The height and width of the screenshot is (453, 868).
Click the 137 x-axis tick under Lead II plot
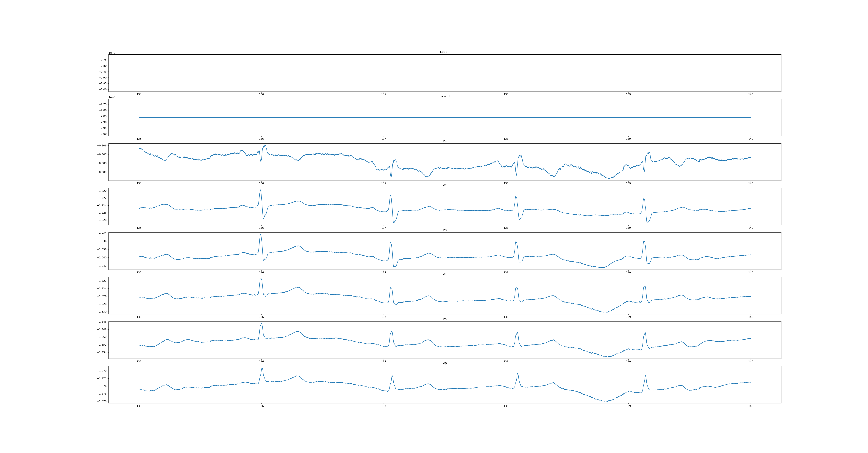(x=384, y=139)
